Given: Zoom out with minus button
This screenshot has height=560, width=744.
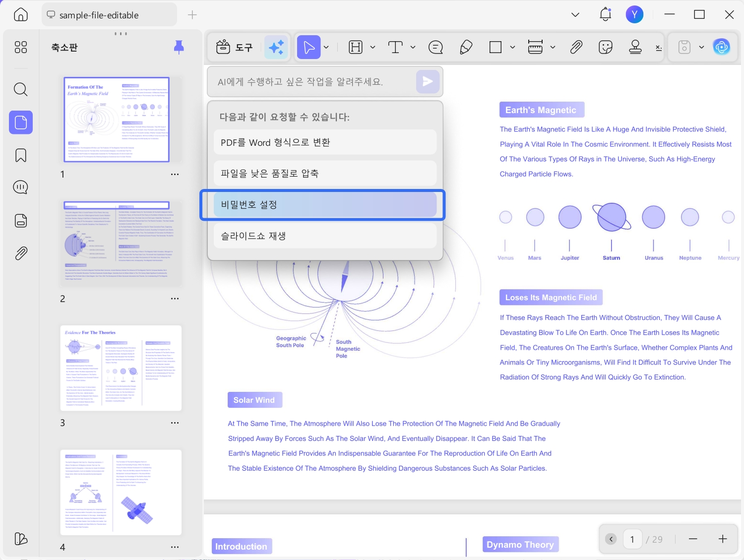Looking at the screenshot, I should click(693, 539).
